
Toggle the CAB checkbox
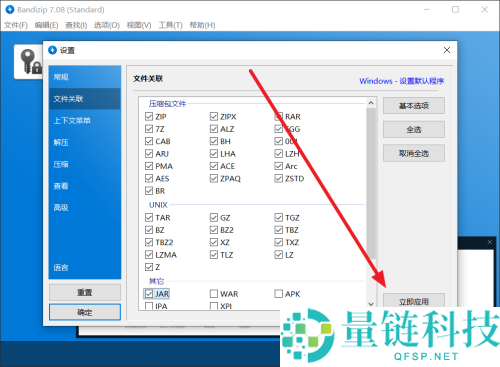pos(149,141)
